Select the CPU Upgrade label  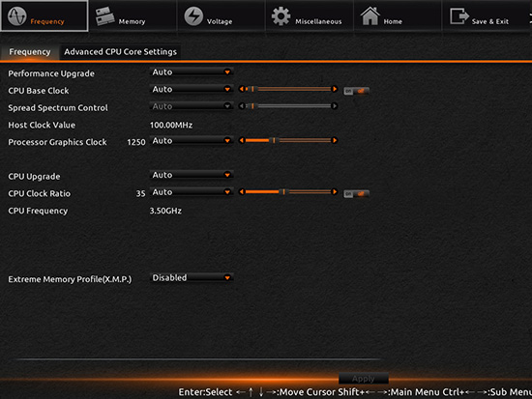pyautogui.click(x=34, y=177)
